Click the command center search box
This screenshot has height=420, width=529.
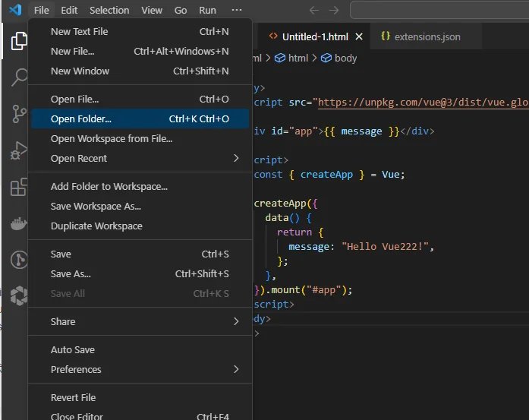tap(439, 11)
